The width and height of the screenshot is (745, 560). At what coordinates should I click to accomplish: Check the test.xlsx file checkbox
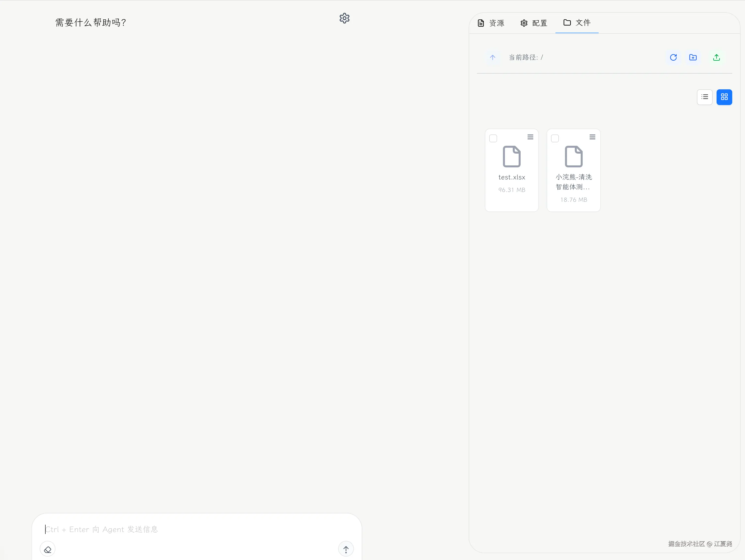[x=493, y=138]
